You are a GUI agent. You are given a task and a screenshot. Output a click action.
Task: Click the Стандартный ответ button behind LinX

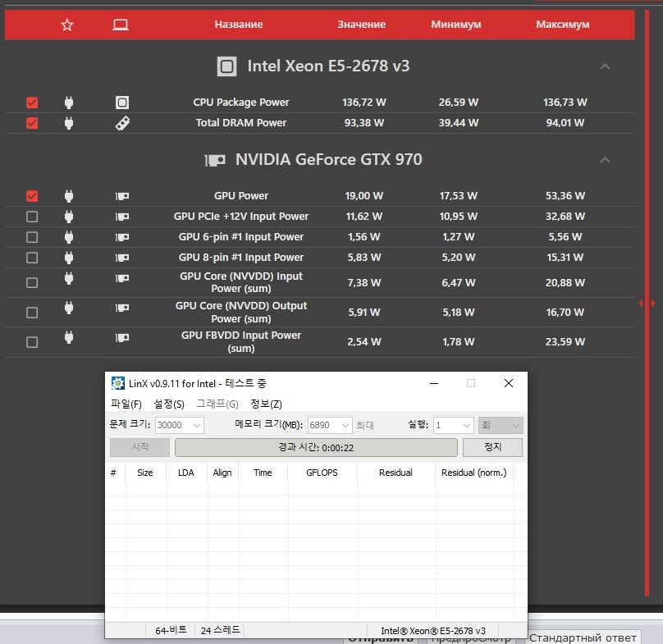coord(583,637)
